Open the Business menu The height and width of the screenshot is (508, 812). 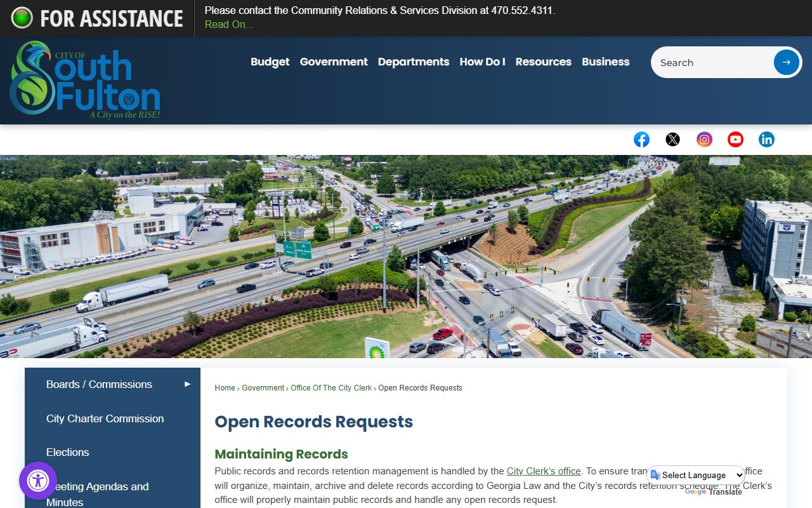[606, 62]
